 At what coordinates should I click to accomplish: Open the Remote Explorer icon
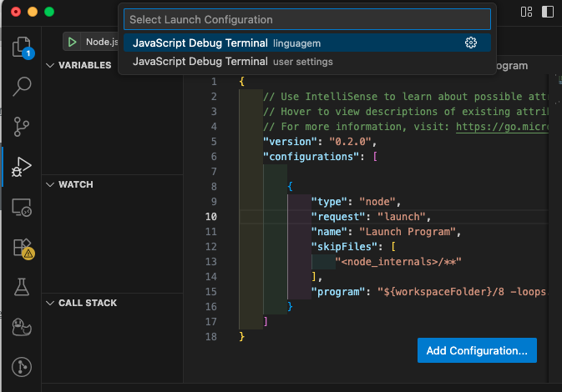[22, 208]
